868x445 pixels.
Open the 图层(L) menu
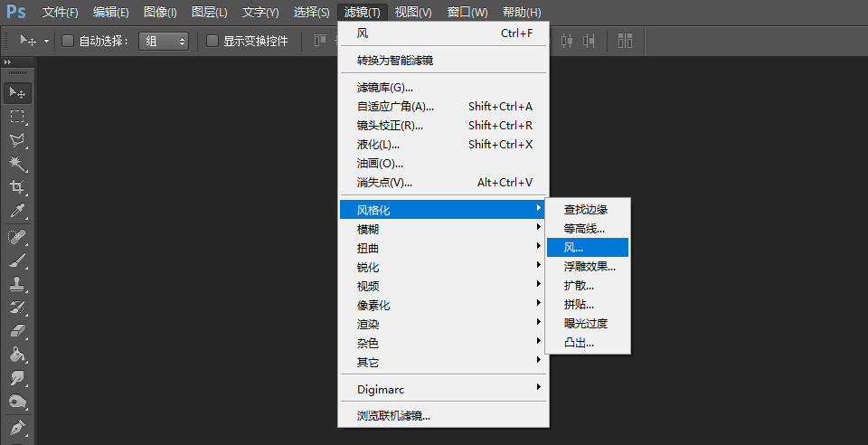point(210,13)
